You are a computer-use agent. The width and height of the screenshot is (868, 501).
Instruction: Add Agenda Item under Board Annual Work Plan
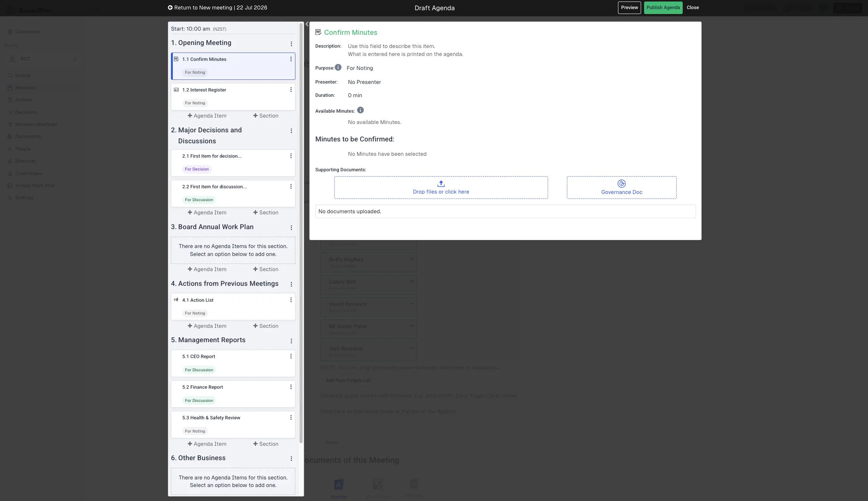point(207,269)
